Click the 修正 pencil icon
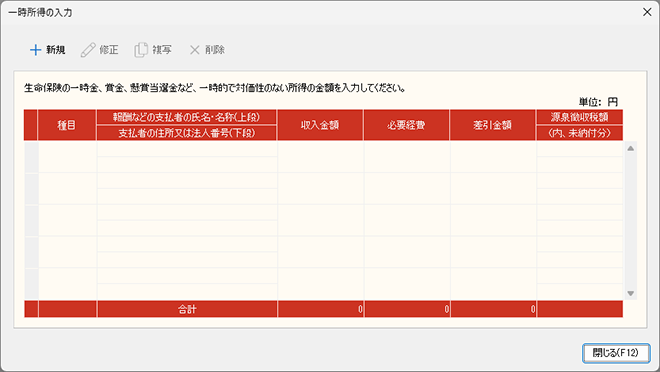 click(88, 50)
